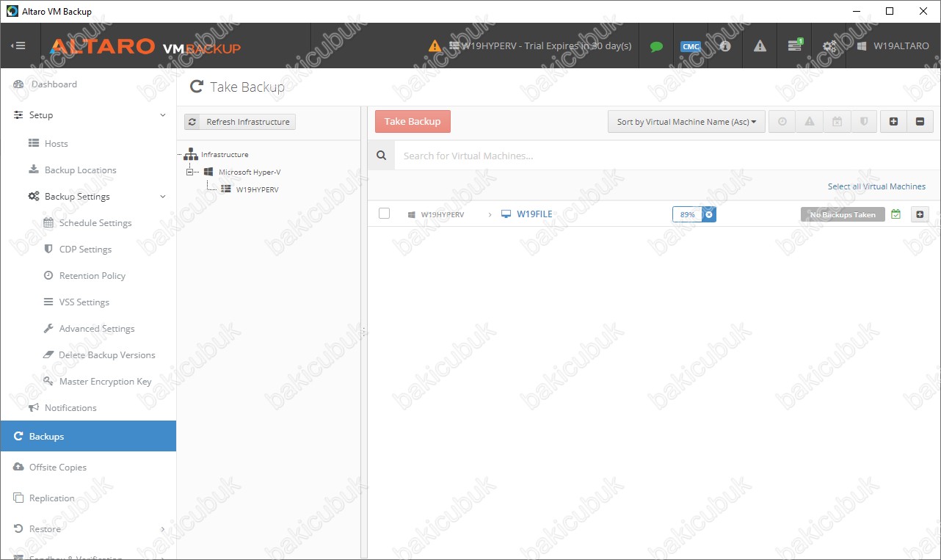Click the ALTARO VM BACKUP logo
This screenshot has width=941, height=560.
coord(145,46)
